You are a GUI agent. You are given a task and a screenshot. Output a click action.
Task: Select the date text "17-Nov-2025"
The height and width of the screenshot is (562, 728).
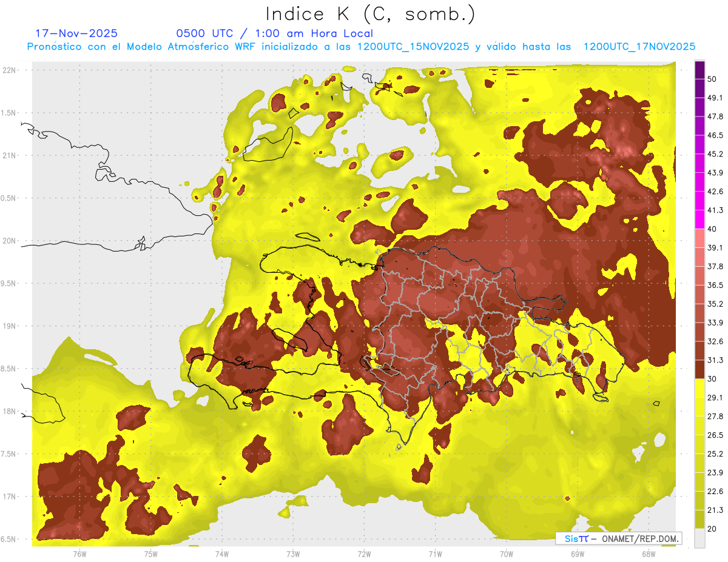(x=76, y=33)
